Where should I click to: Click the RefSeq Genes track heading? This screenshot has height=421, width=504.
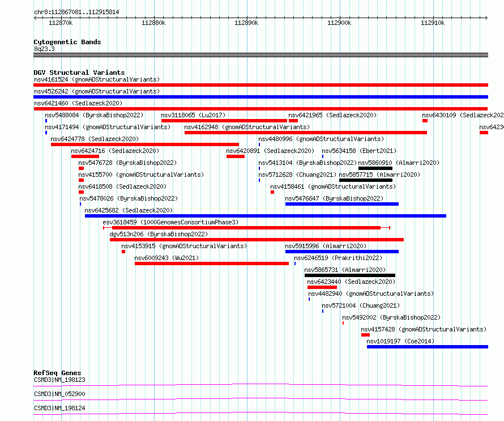[57, 373]
